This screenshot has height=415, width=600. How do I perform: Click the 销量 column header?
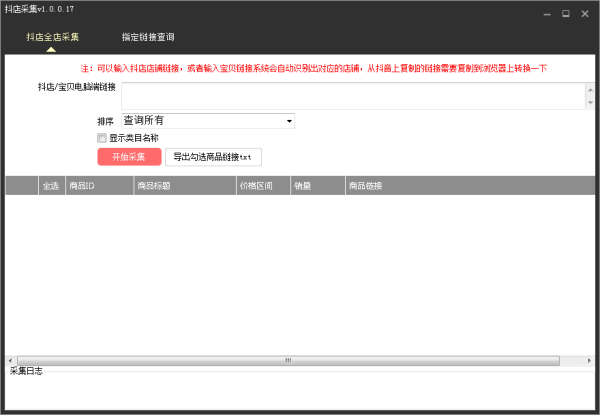(x=316, y=185)
